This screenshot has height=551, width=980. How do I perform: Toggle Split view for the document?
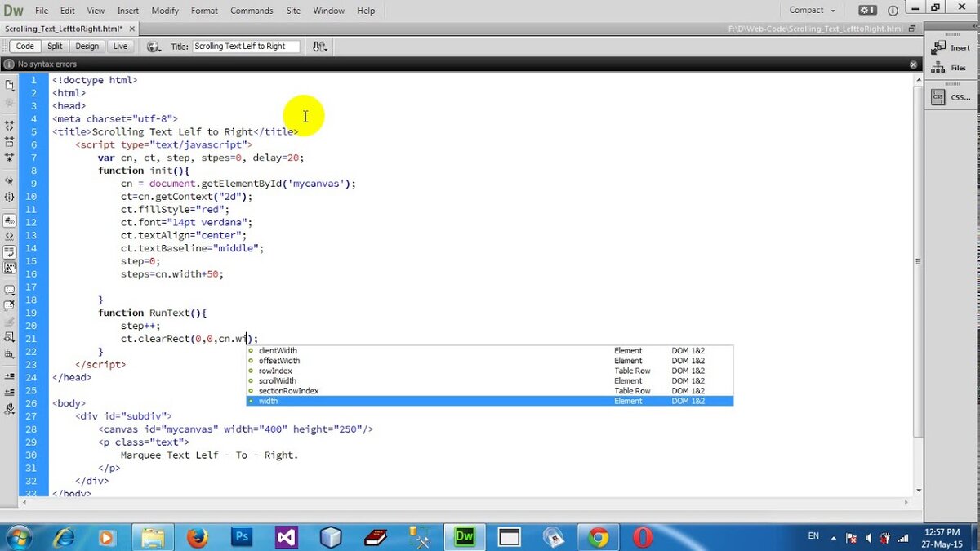click(54, 47)
